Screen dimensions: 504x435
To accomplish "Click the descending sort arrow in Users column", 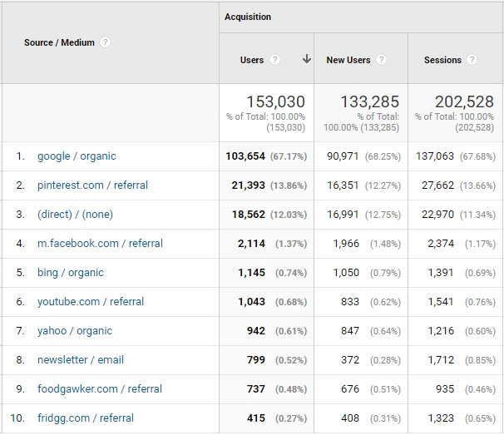I will tap(307, 59).
